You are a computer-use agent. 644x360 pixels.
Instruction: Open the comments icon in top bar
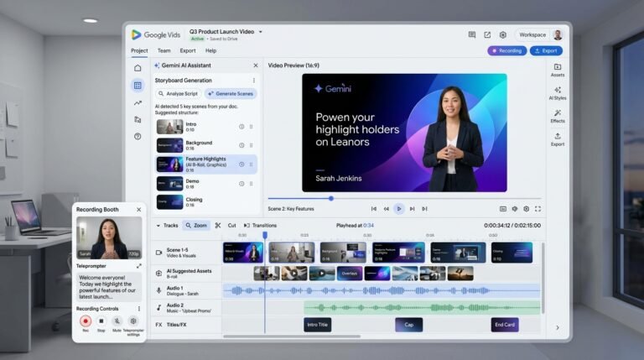pyautogui.click(x=472, y=35)
